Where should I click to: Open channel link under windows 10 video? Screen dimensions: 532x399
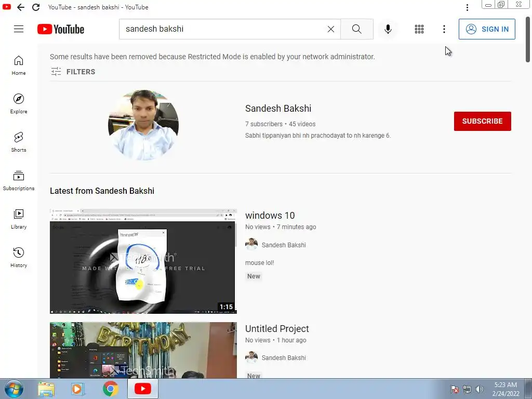[284, 245]
